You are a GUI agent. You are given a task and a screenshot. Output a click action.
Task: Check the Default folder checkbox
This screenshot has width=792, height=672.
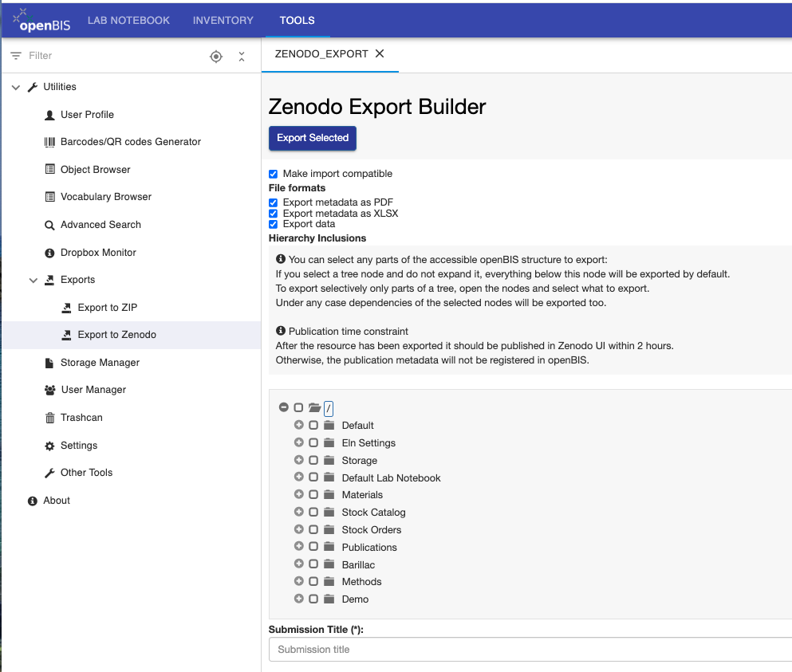313,425
